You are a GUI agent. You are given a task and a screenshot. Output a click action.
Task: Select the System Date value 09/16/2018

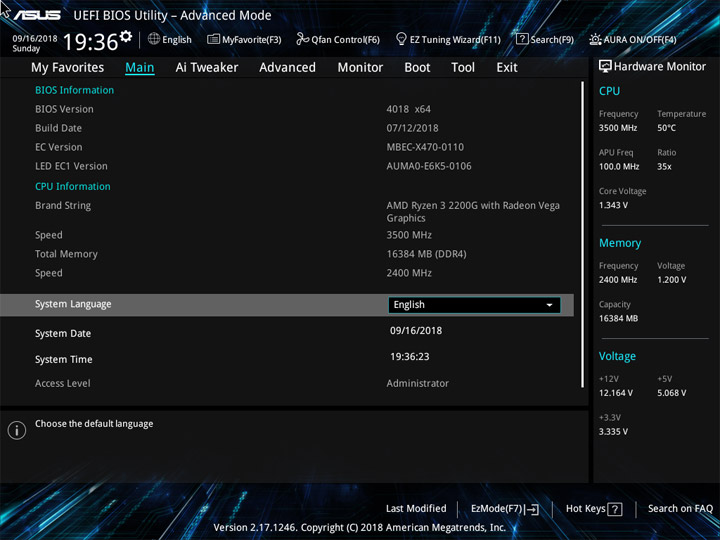coord(416,331)
